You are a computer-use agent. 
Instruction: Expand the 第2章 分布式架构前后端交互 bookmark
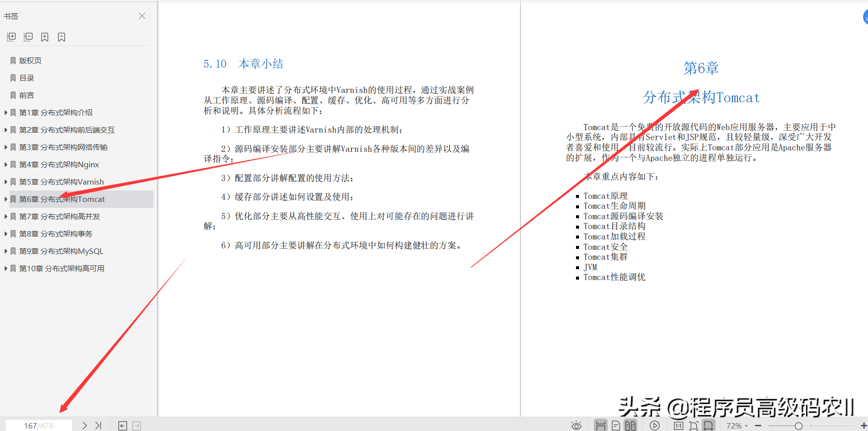(x=6, y=130)
